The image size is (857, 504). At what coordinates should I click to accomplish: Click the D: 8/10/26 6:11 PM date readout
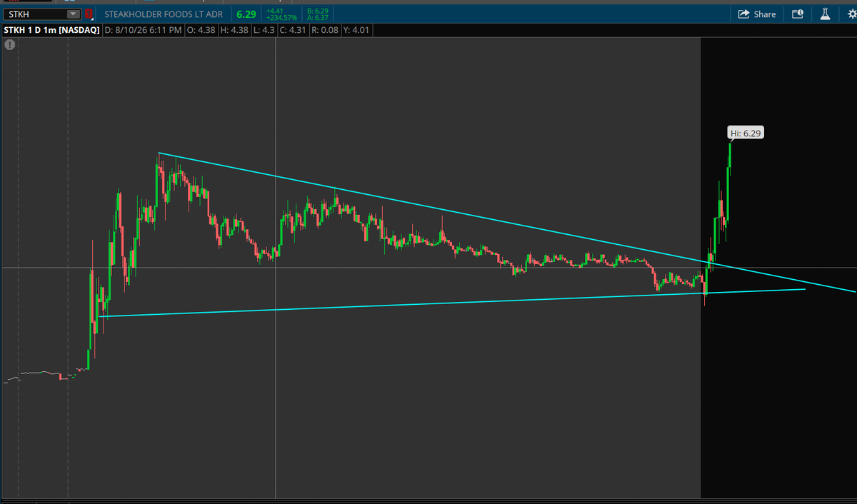pyautogui.click(x=143, y=30)
